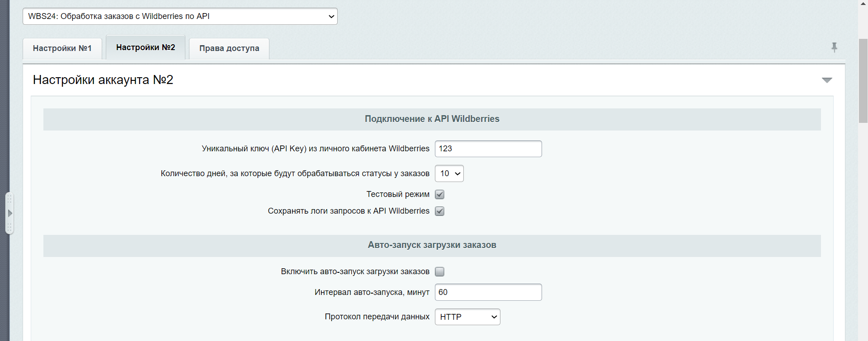Screen dimensions: 868x341
Task: Click the Настройки аккаунта №2 title
Action: [x=103, y=80]
